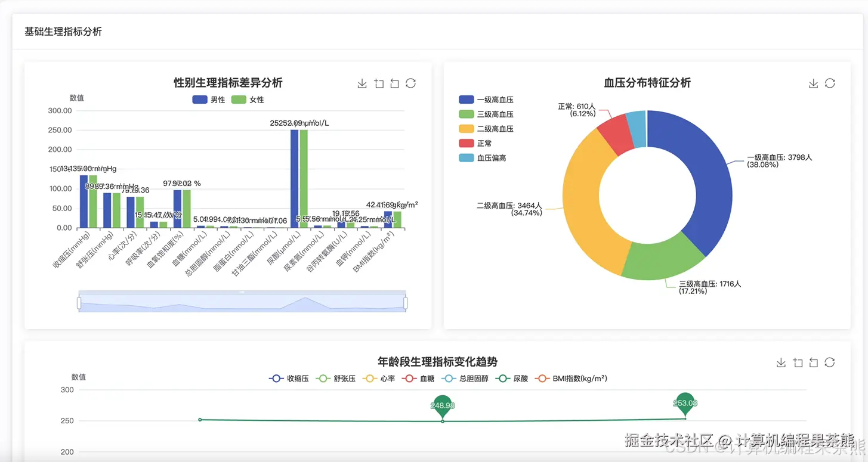Screen dimensions: 868x462
Task: Click the 248.93 pin marker on trend line
Action: (x=443, y=405)
